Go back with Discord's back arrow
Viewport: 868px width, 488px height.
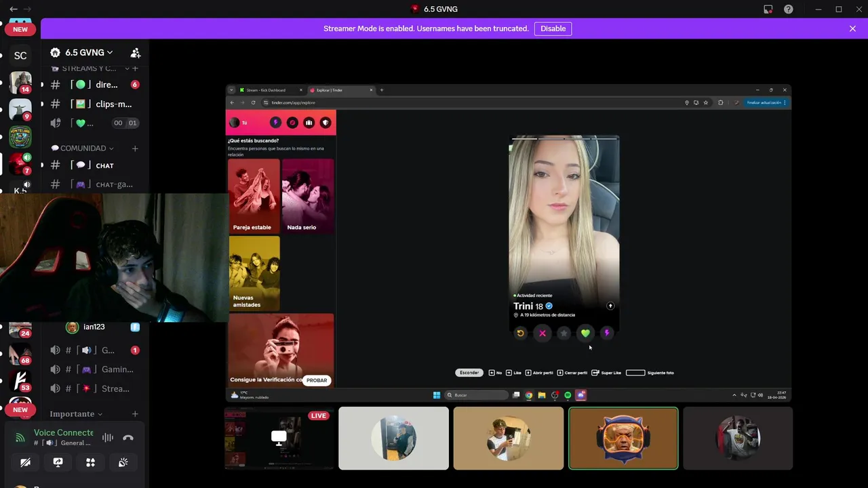click(x=14, y=9)
